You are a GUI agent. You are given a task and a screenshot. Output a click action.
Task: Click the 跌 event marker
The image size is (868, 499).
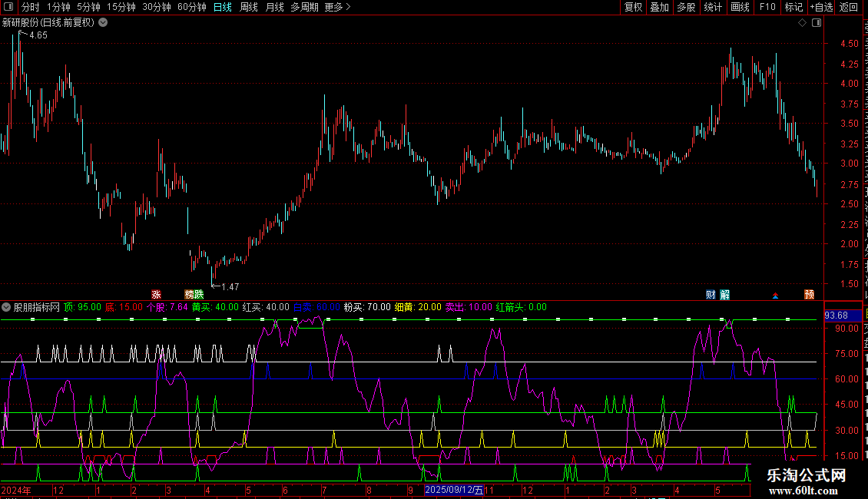(199, 294)
